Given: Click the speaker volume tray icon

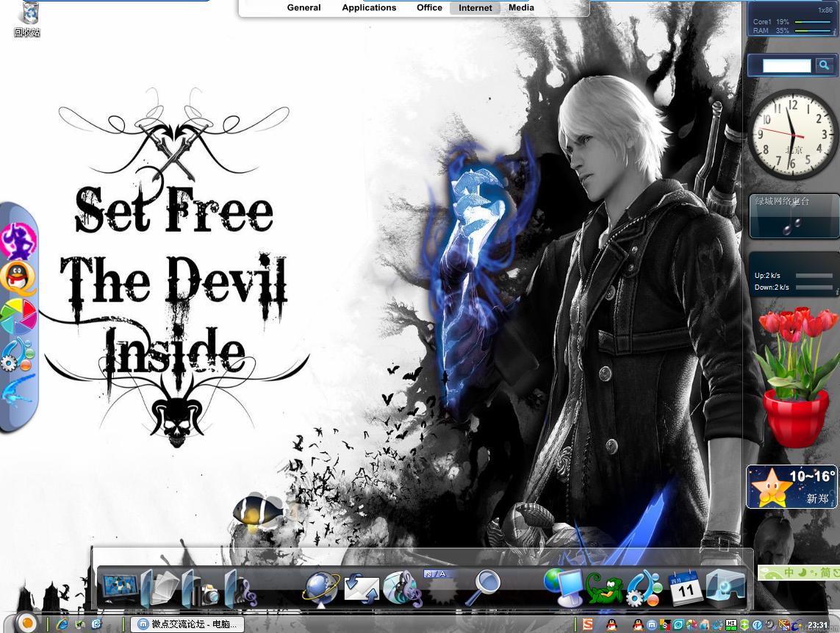Looking at the screenshot, I should [770, 625].
